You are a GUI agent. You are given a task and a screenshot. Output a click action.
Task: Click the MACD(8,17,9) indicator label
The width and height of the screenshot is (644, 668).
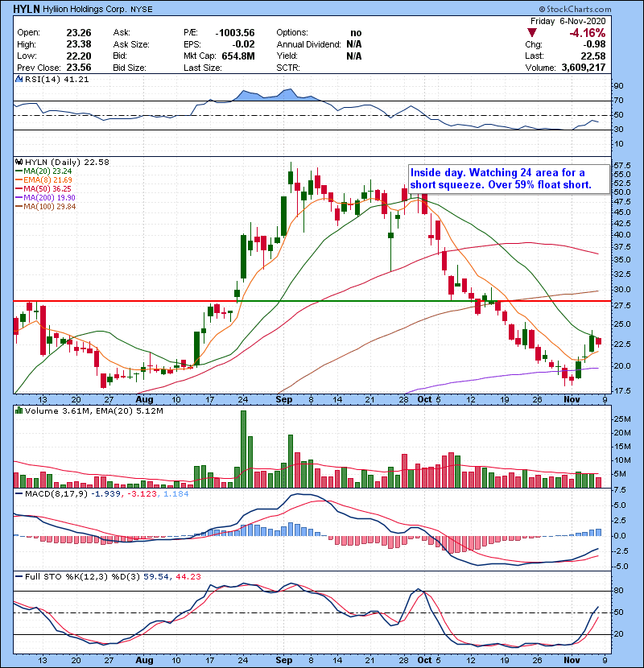pos(56,493)
